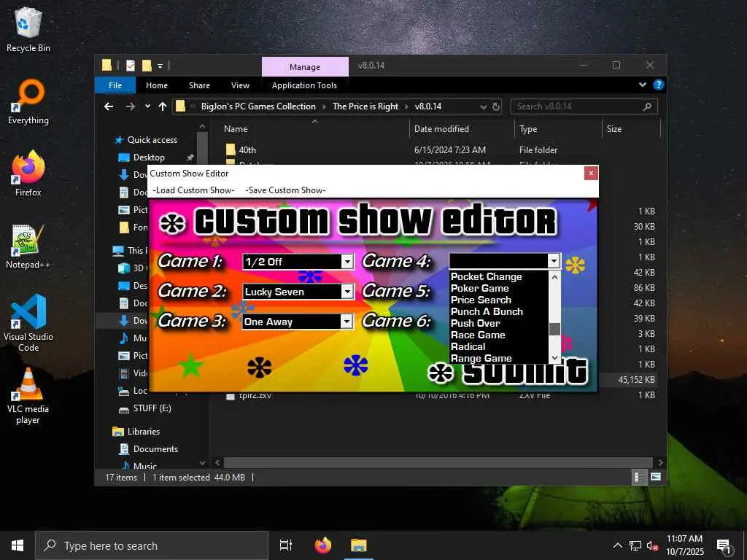This screenshot has width=747, height=560.
Task: Click the game list scrollbar thumb
Action: pyautogui.click(x=554, y=329)
